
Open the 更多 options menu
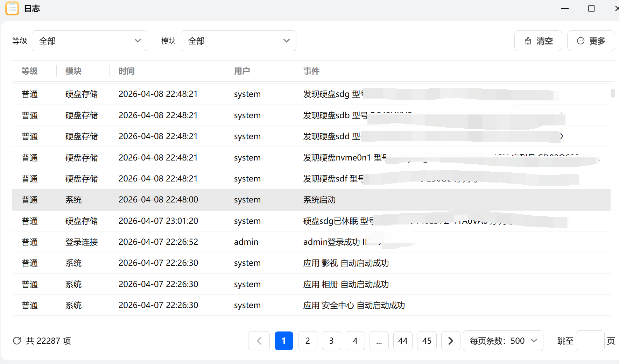click(x=591, y=41)
